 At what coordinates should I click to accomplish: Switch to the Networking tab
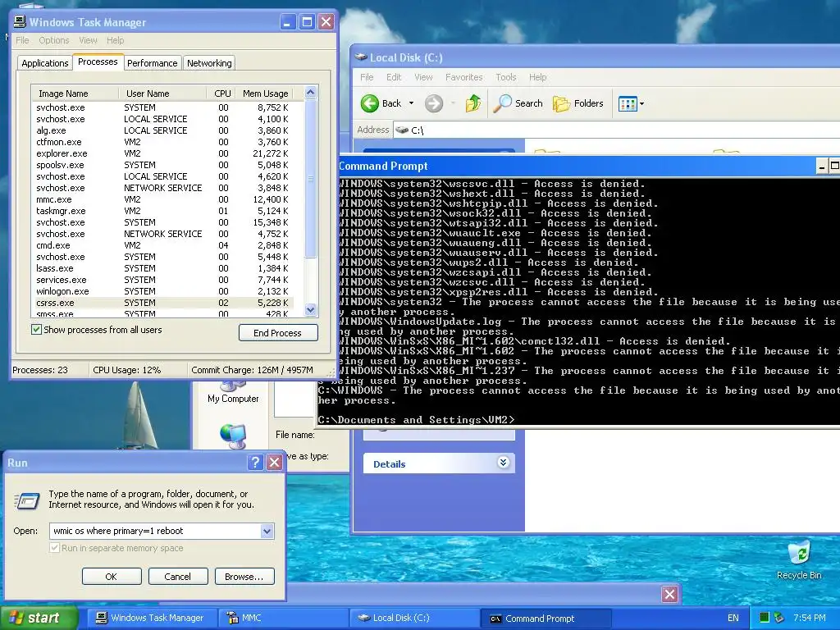pos(209,63)
